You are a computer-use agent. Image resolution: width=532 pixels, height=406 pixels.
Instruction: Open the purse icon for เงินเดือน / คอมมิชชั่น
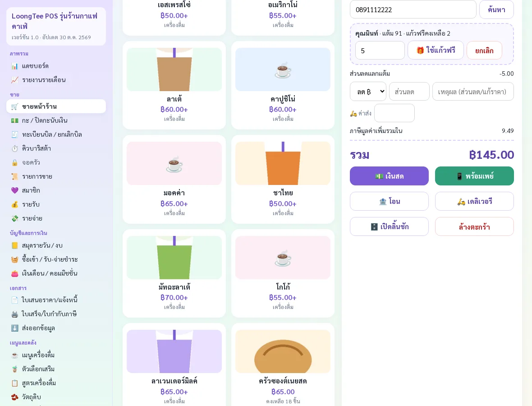14,273
